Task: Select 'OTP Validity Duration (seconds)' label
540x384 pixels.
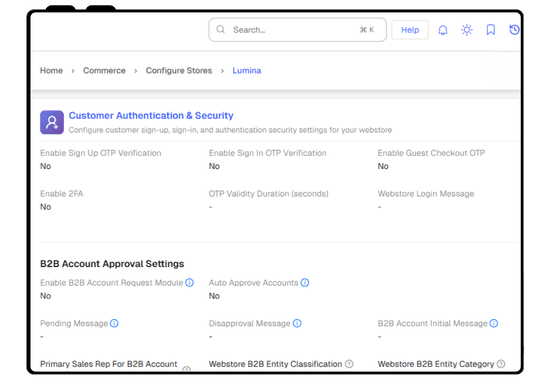Action: coord(269,194)
